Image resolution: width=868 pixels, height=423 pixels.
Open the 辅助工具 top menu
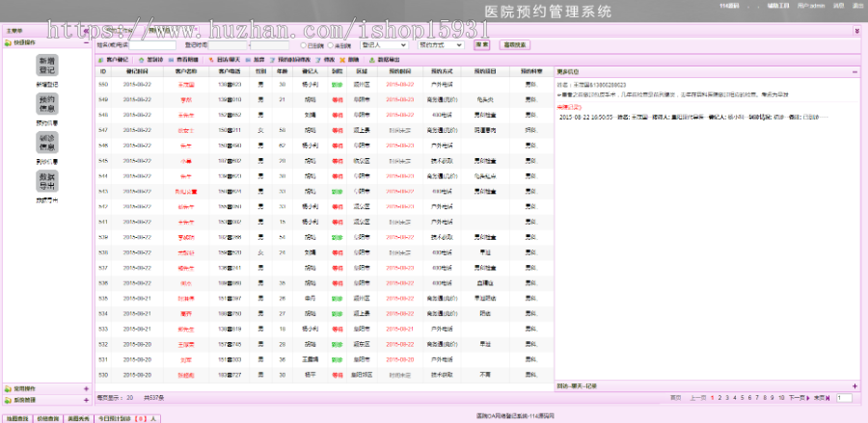coord(777,6)
